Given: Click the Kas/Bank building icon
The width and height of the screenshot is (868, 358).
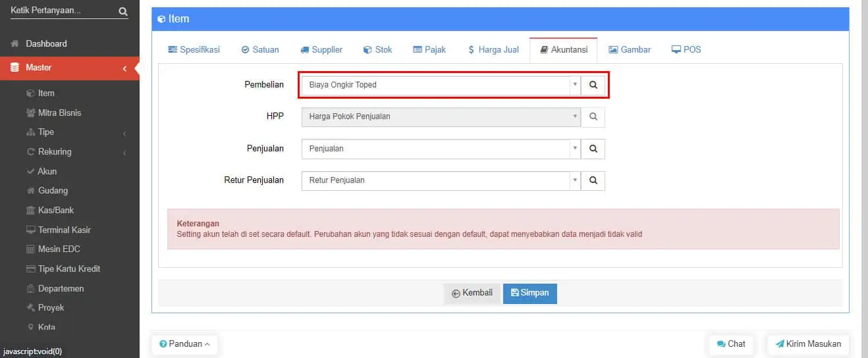Looking at the screenshot, I should [x=30, y=210].
